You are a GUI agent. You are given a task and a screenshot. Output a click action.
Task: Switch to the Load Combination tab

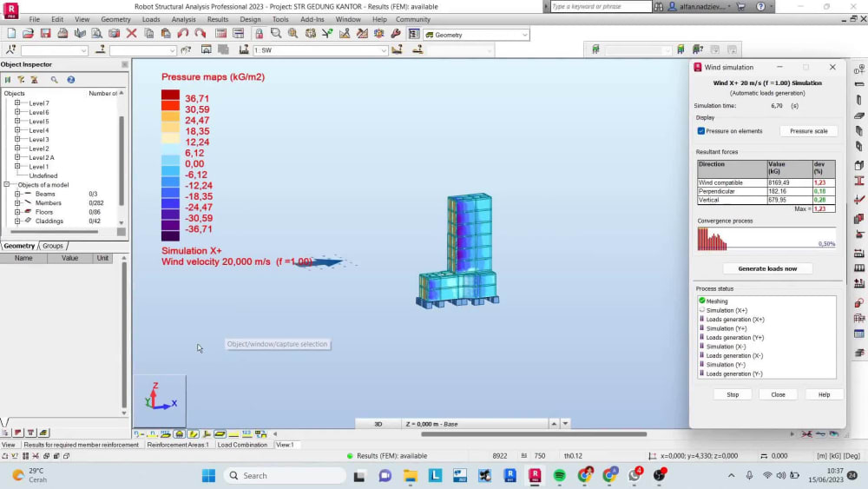pyautogui.click(x=242, y=445)
